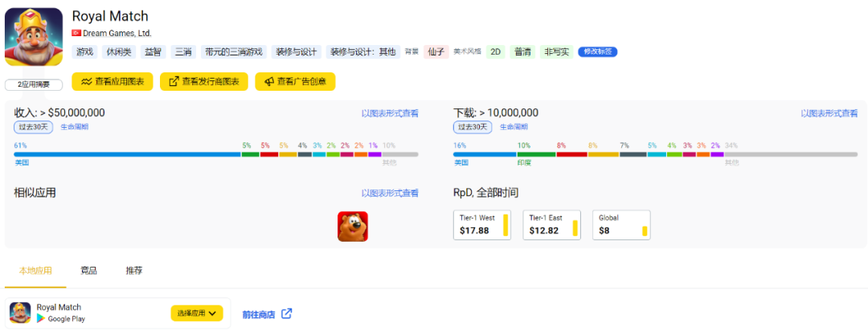Switch to the 本地应用 tab
This screenshot has width=868, height=331.
(x=35, y=271)
